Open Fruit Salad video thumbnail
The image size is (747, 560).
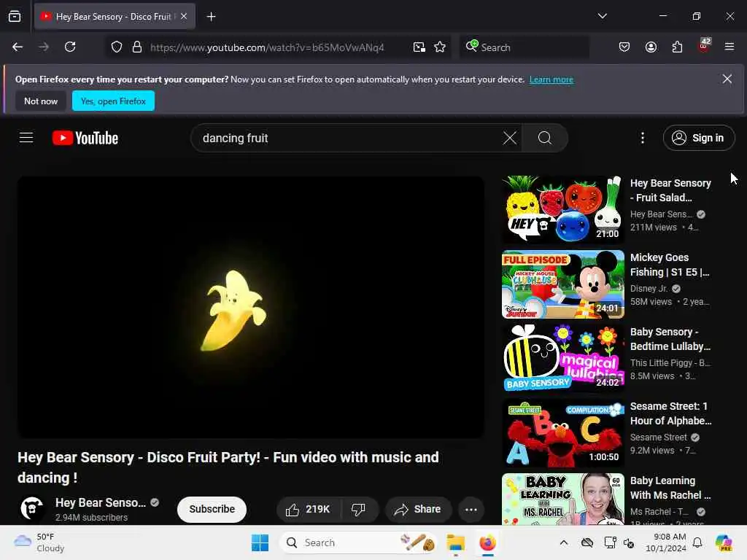[562, 209]
